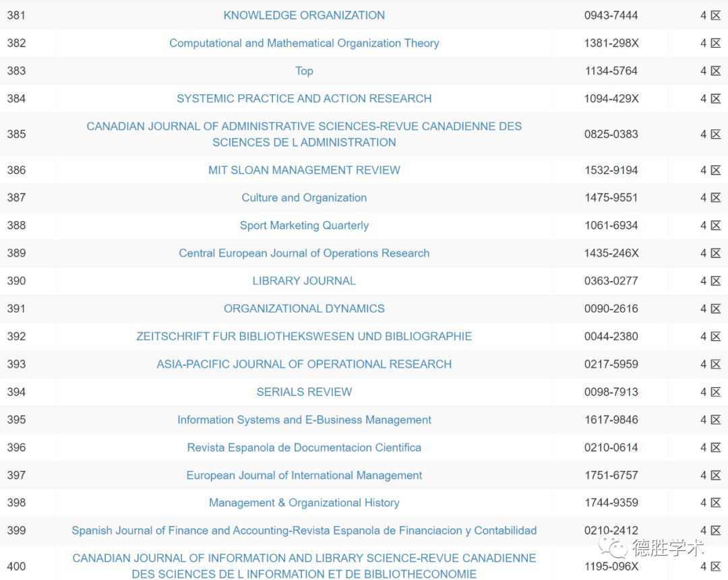Select ISSN 0044-2380 cell

(611, 336)
